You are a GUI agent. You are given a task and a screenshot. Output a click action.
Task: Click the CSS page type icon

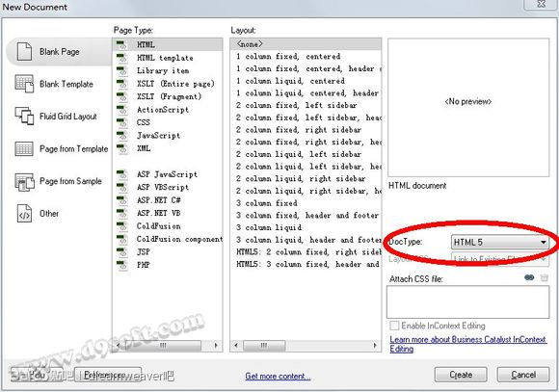click(122, 122)
